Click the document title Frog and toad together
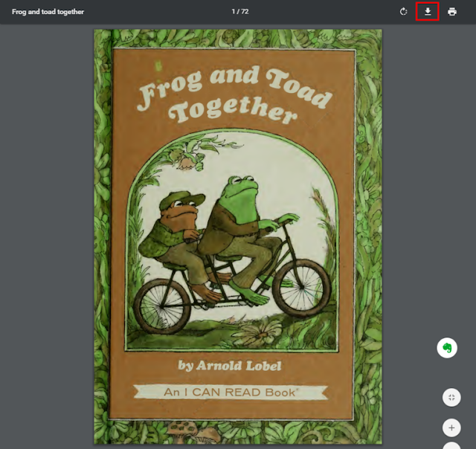The image size is (476, 449). (48, 12)
